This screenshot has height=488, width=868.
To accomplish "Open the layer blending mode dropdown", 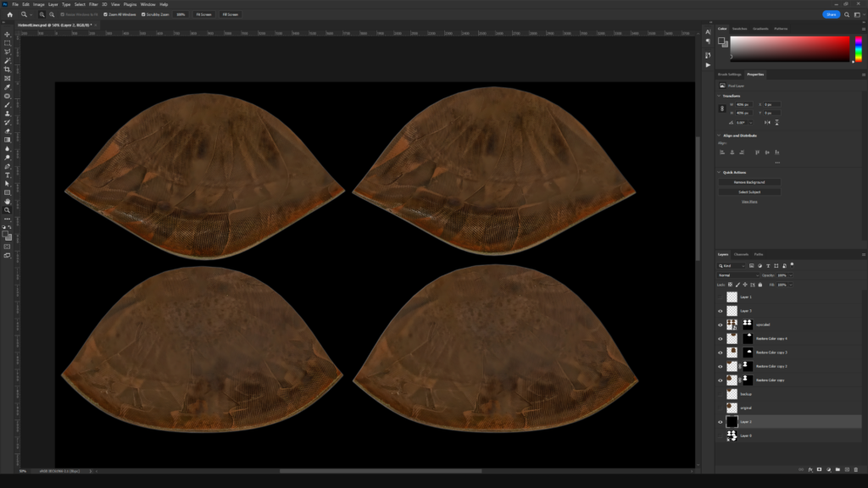I will [738, 275].
